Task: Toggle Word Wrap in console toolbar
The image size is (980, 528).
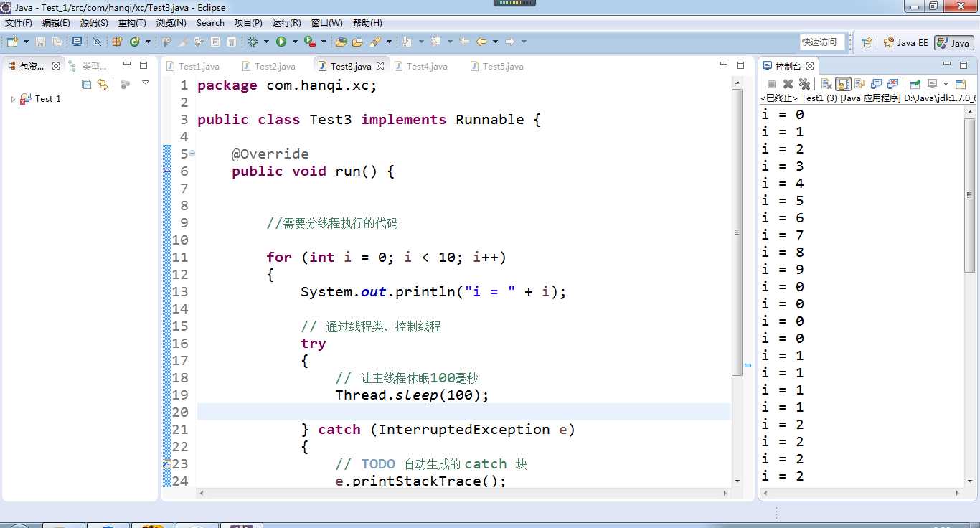Action: [859, 84]
